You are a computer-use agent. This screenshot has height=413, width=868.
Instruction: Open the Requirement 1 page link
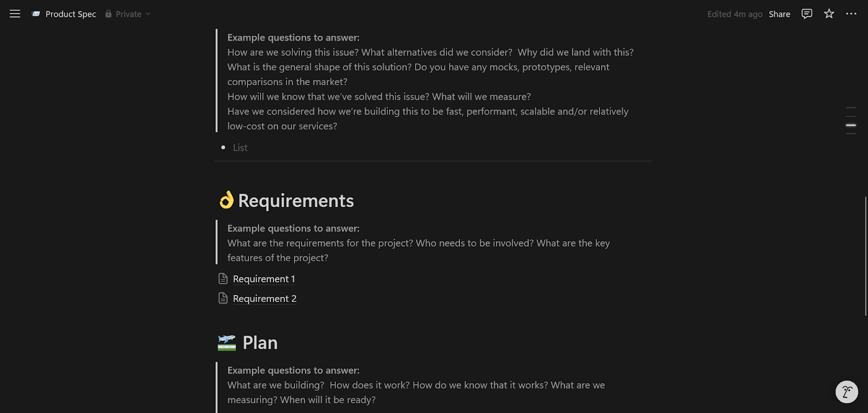pyautogui.click(x=264, y=279)
